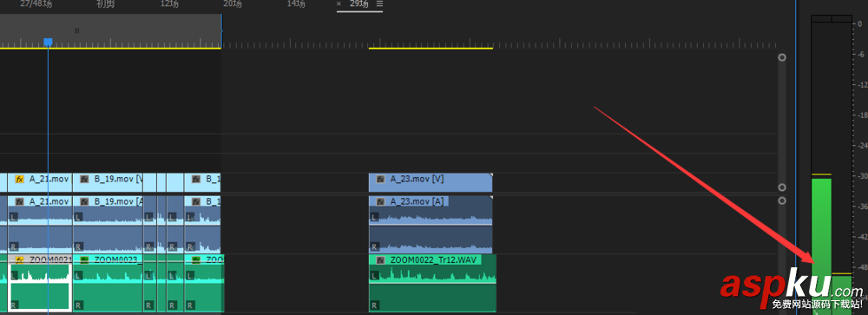Click the fx badge on A_21.mov audio clip

pyautogui.click(x=20, y=201)
